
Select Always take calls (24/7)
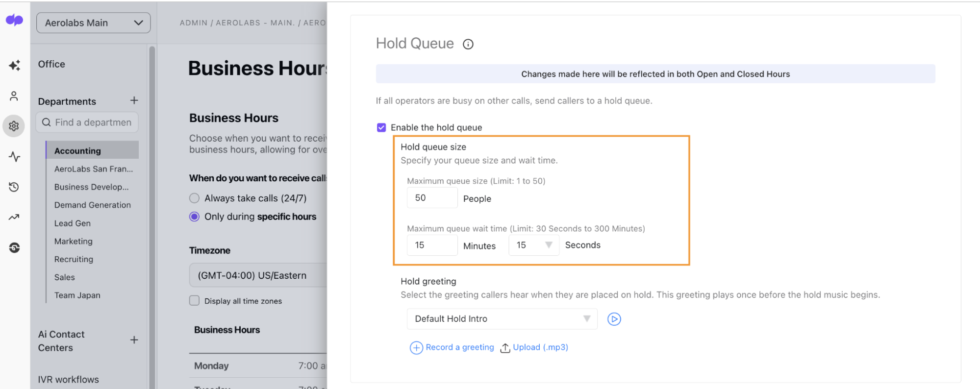pyautogui.click(x=195, y=198)
